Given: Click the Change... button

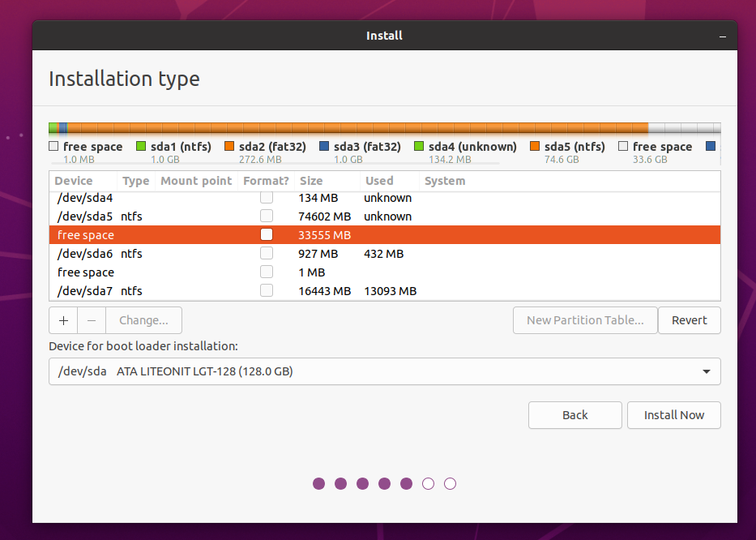Looking at the screenshot, I should (143, 320).
